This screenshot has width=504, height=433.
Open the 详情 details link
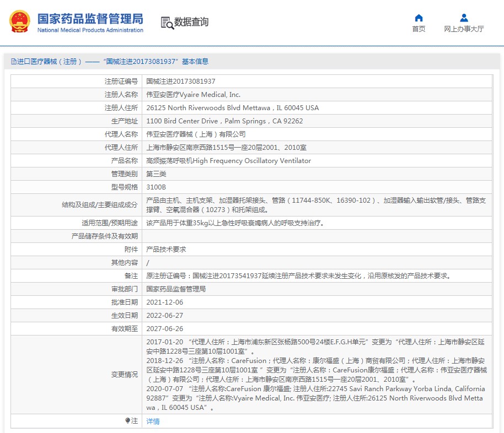(153, 421)
